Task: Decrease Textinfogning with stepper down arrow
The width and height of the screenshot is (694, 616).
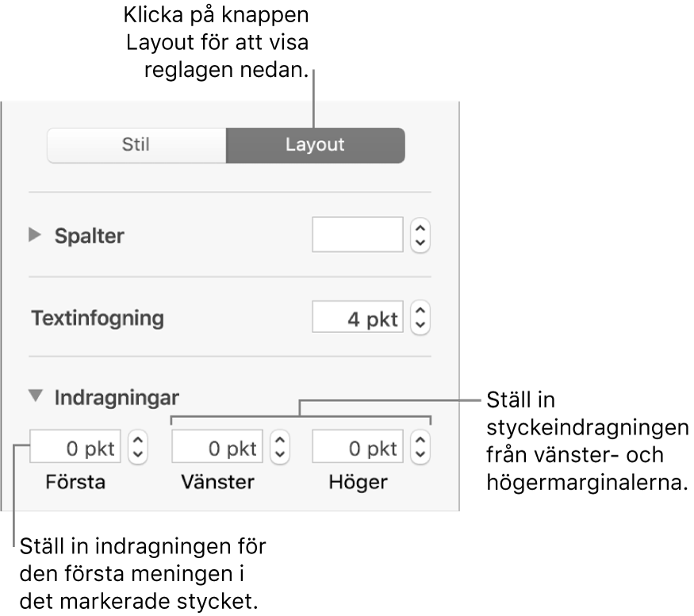Action: pos(421,326)
